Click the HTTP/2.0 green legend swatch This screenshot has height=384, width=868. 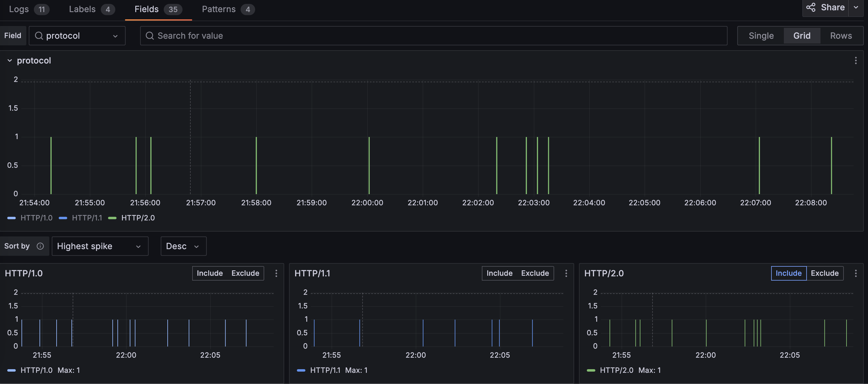(x=112, y=218)
